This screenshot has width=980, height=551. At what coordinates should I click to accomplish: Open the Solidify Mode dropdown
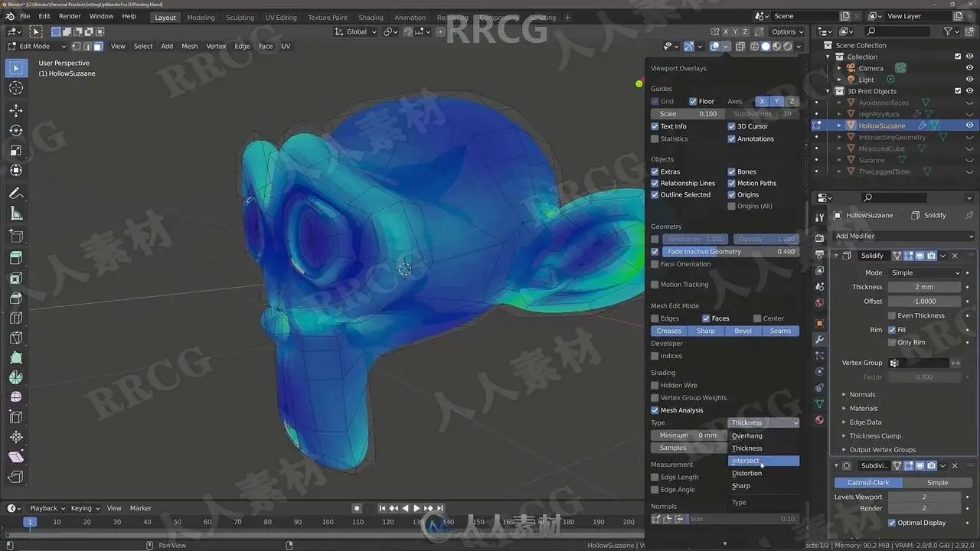924,272
